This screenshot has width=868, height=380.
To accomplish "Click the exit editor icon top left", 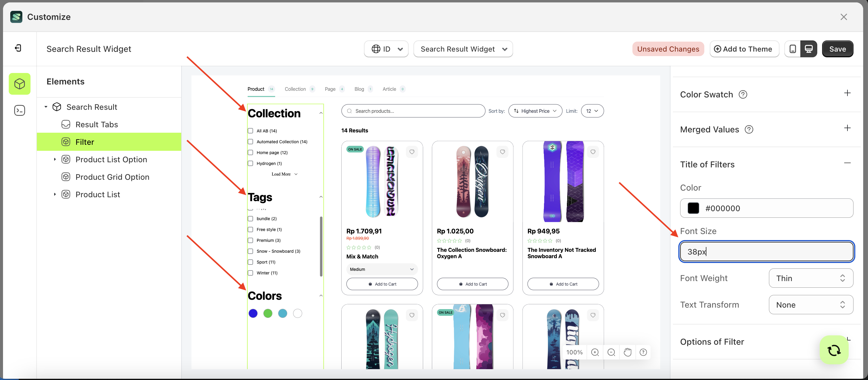I will tap(18, 48).
